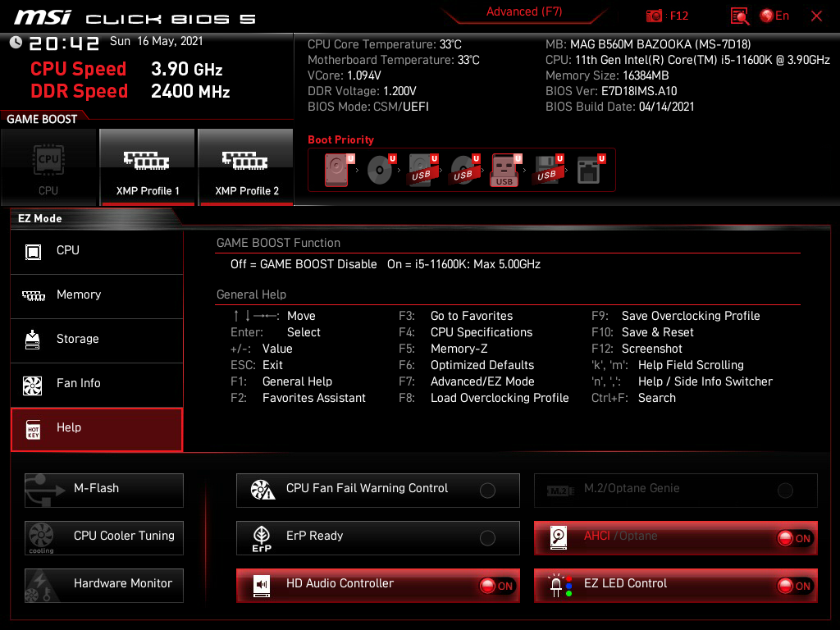840x630 pixels.
Task: Click the AHCI hard drive icon
Action: (559, 538)
